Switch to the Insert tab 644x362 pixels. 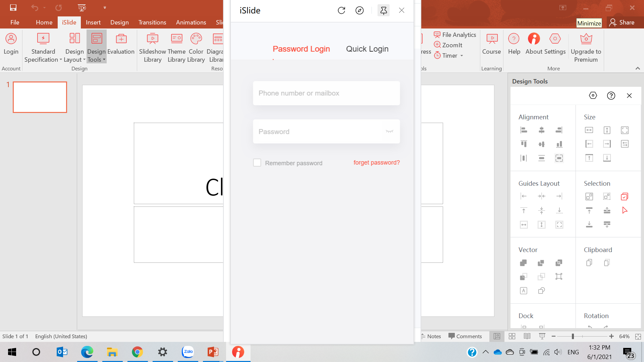click(x=93, y=22)
